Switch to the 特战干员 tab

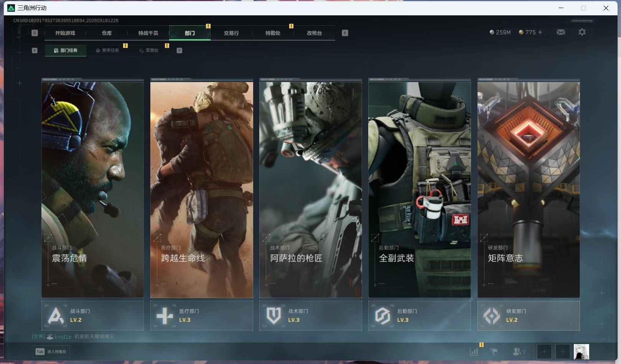click(148, 33)
